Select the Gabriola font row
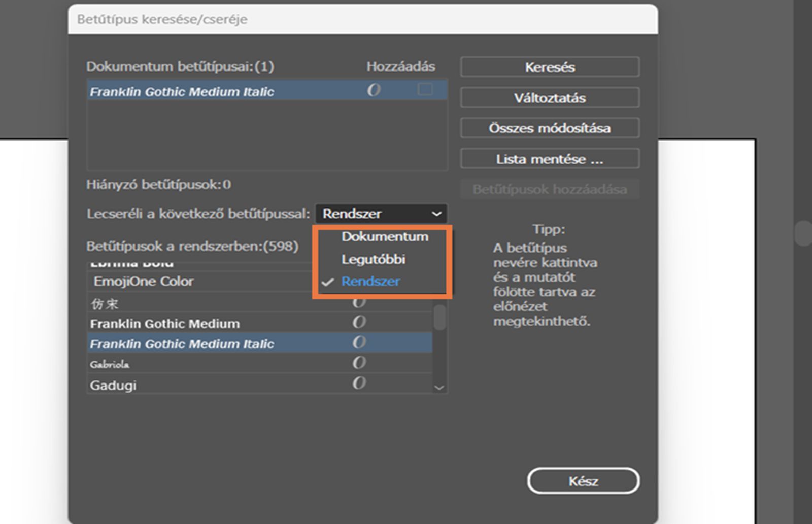812x524 pixels. [260, 364]
